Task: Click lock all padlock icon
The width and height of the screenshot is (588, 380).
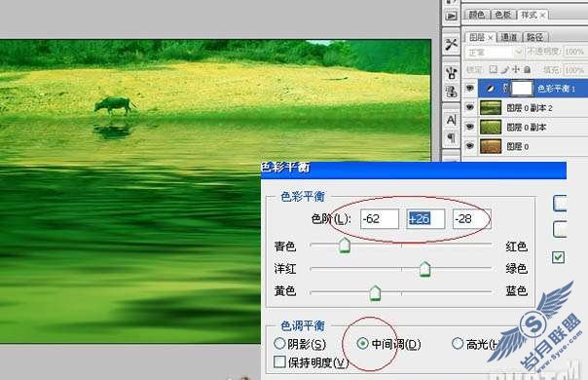Action: click(x=527, y=70)
